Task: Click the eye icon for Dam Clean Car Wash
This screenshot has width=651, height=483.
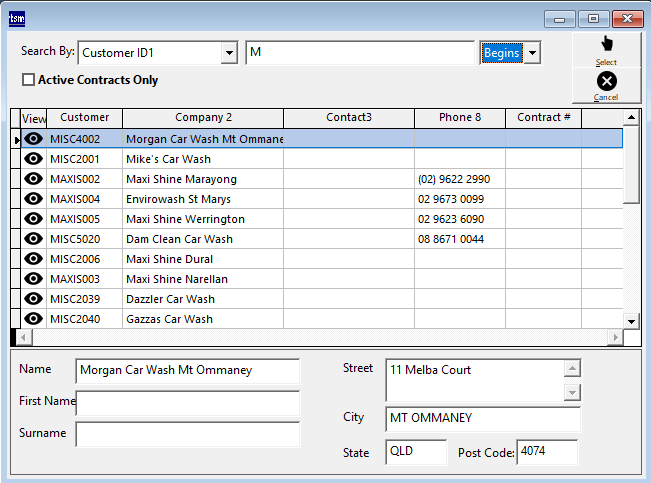Action: click(x=33, y=239)
